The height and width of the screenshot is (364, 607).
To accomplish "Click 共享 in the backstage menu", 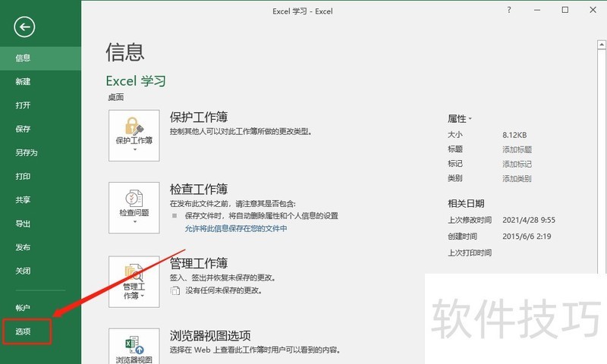I will (x=24, y=200).
